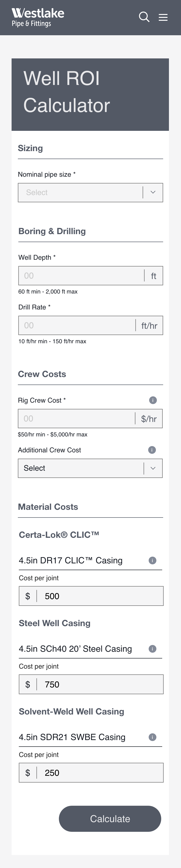Focus the Well Depth input field

pos(81,276)
